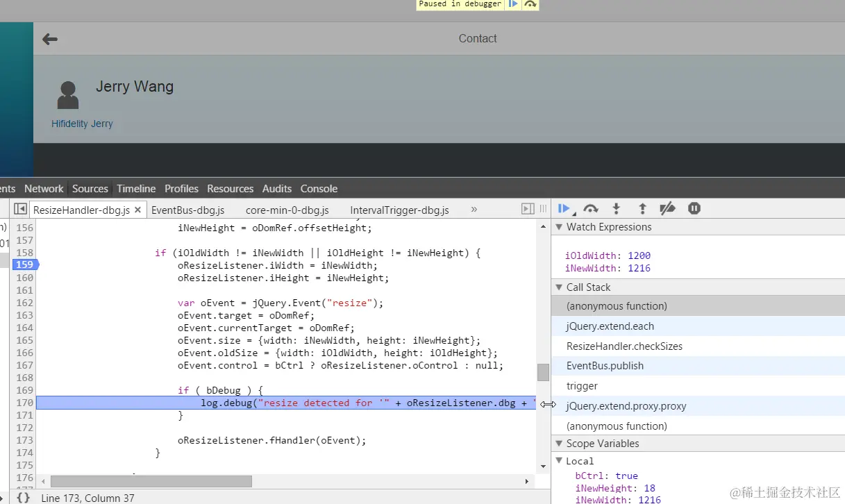Click the iNewHeight: 18 local variable
This screenshot has height=504, width=845.
click(x=615, y=488)
